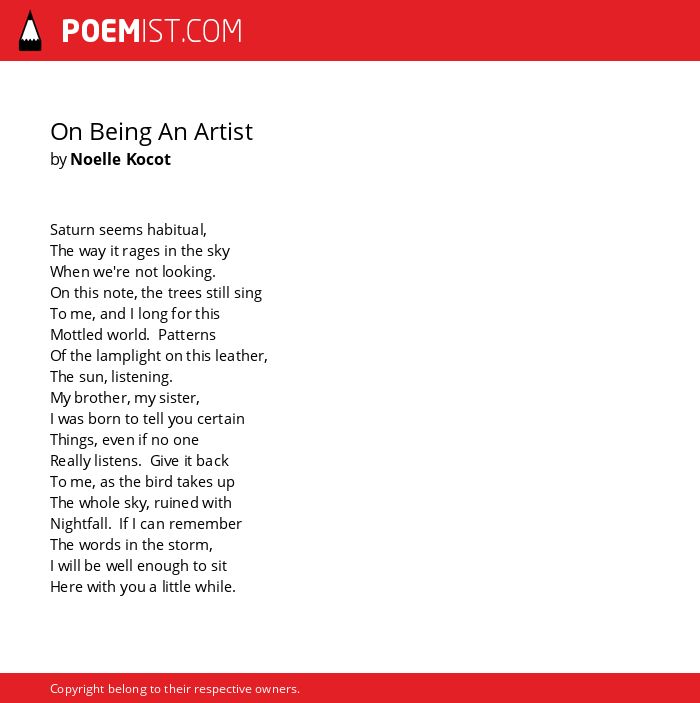The height and width of the screenshot is (703, 700).
Task: Select the poem title On Being An Artist
Action: click(x=152, y=132)
